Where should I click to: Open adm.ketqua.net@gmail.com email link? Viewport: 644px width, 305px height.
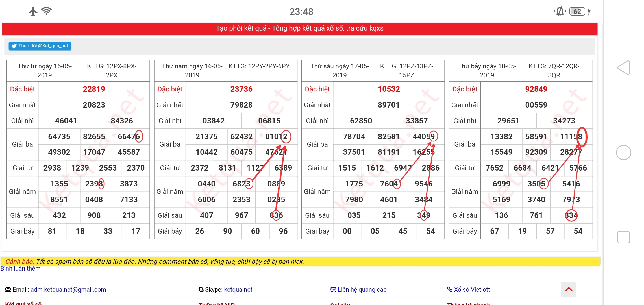[68, 289]
